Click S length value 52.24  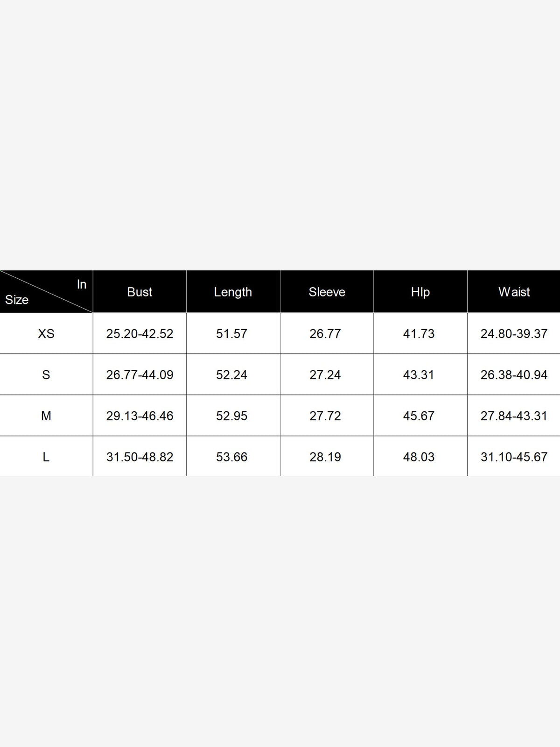(x=232, y=374)
